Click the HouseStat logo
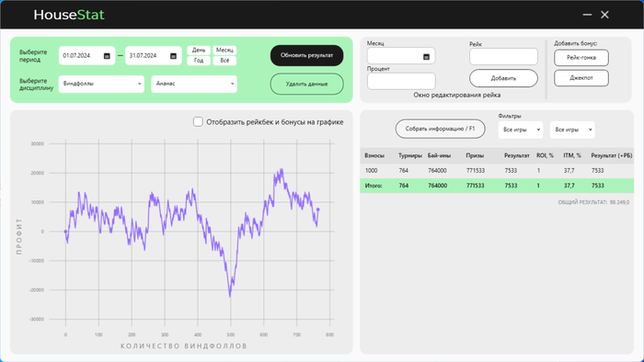644x362 pixels. [69, 15]
